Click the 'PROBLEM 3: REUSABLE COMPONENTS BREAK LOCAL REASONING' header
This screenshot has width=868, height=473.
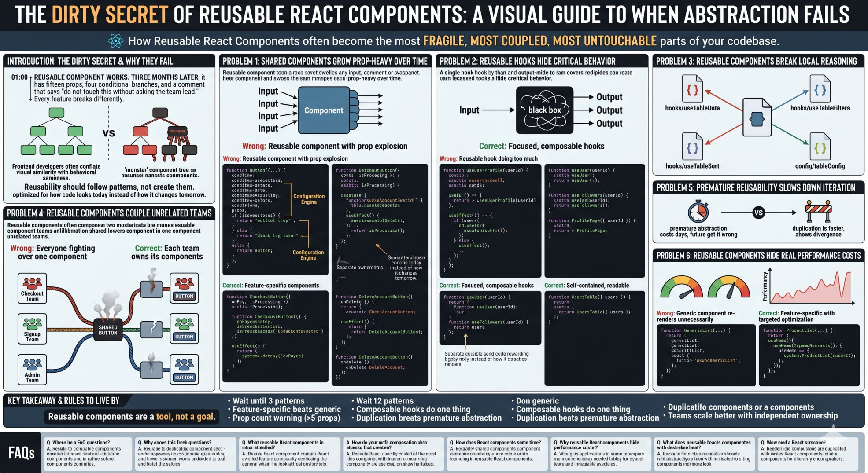(757, 61)
